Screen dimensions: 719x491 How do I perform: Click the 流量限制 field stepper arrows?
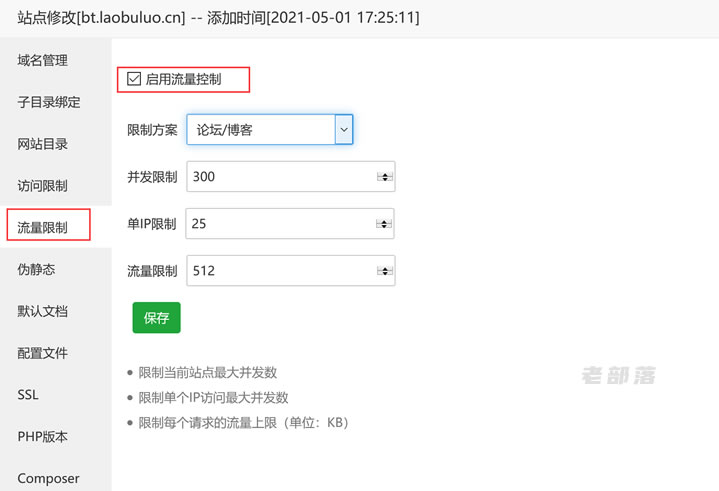(385, 271)
